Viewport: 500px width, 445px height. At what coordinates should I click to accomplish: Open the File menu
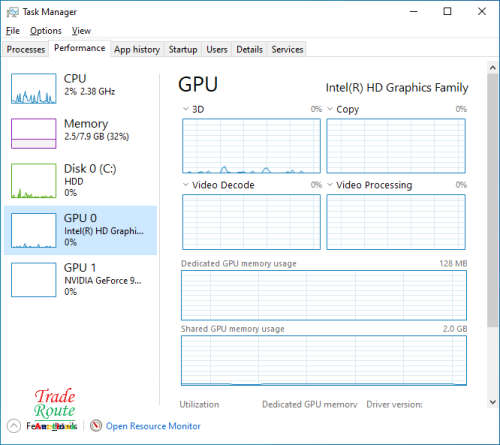(x=13, y=31)
